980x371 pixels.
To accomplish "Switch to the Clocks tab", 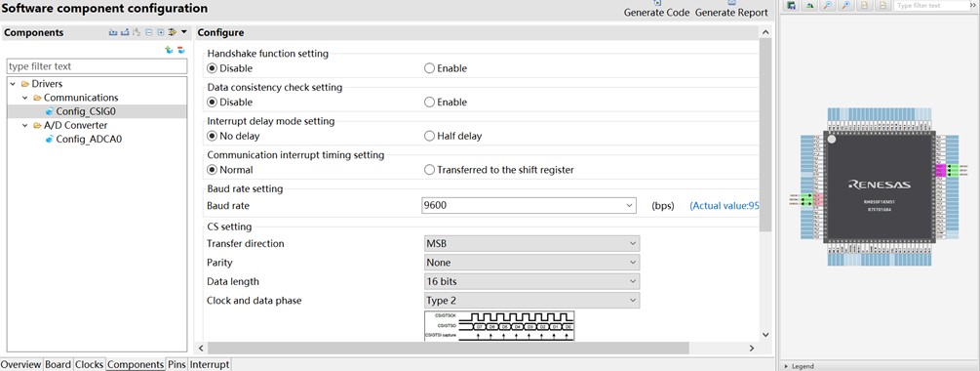I will pyautogui.click(x=89, y=364).
